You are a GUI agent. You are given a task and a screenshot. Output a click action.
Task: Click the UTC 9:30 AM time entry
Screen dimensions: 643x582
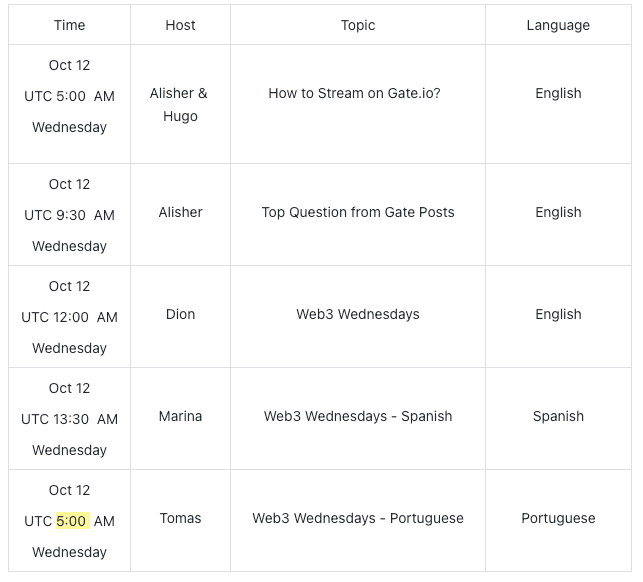click(x=69, y=215)
